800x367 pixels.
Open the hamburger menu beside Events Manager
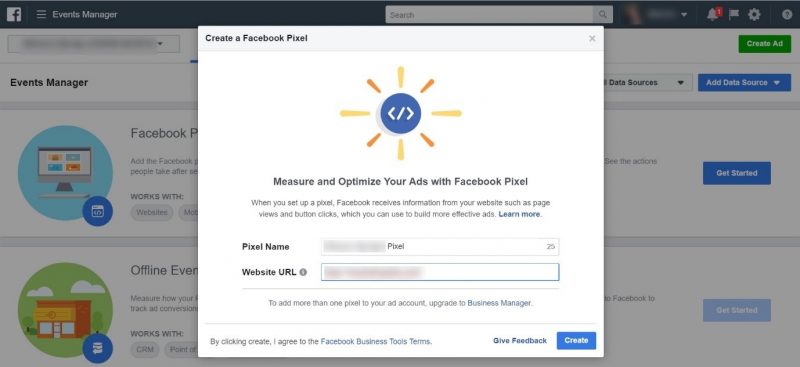41,14
